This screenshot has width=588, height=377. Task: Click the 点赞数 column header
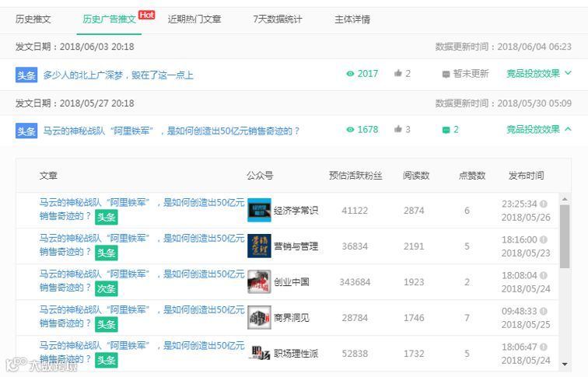(x=472, y=176)
